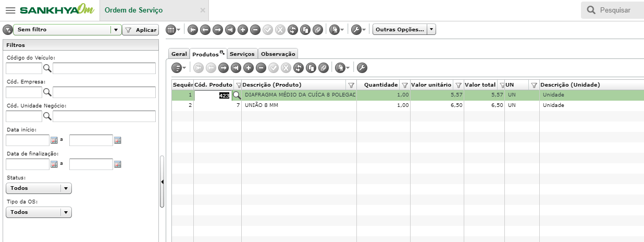Open calendar for Data início end date
644x242 pixels.
pyautogui.click(x=117, y=140)
